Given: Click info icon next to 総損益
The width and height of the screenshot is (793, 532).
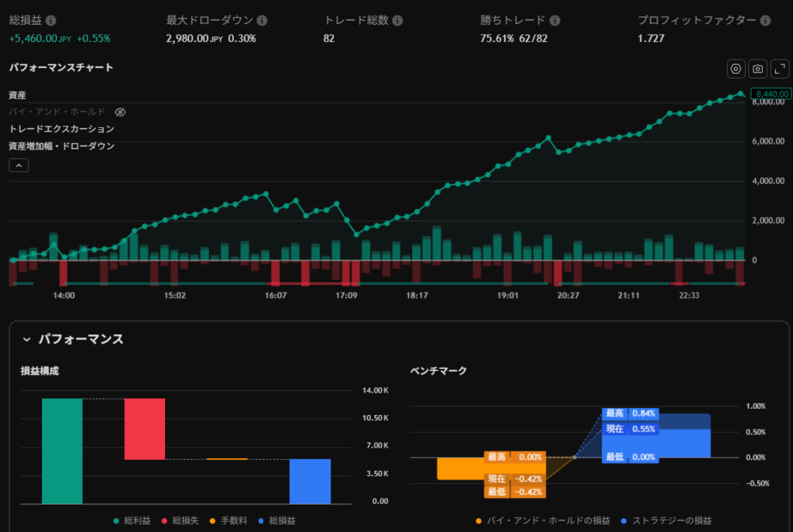Looking at the screenshot, I should (x=51, y=21).
